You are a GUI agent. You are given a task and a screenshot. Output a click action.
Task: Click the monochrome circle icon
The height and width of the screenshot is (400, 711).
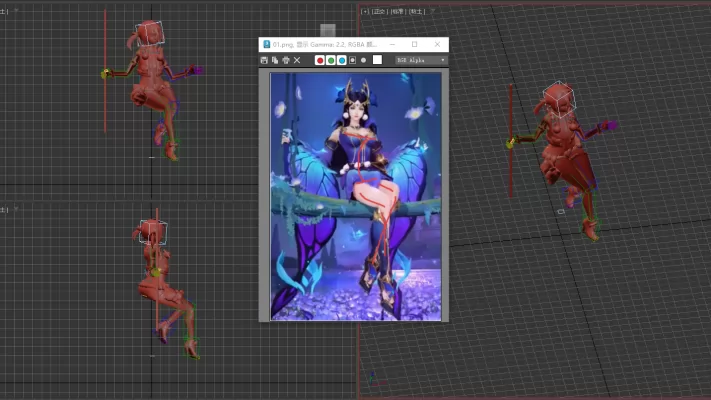[364, 60]
